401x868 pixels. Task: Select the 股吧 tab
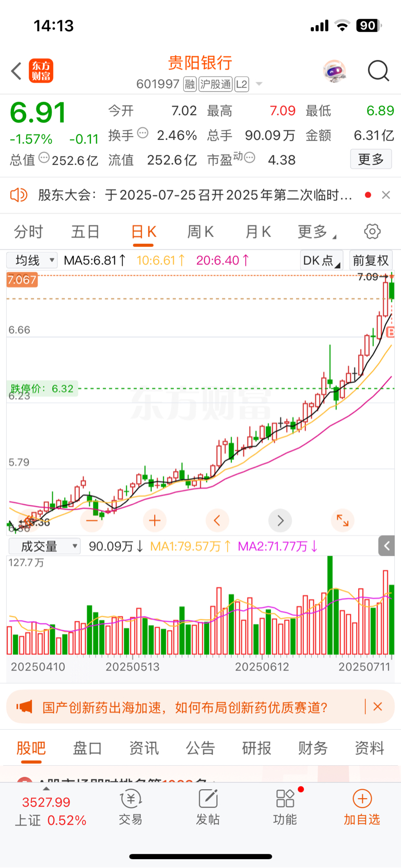(x=31, y=748)
